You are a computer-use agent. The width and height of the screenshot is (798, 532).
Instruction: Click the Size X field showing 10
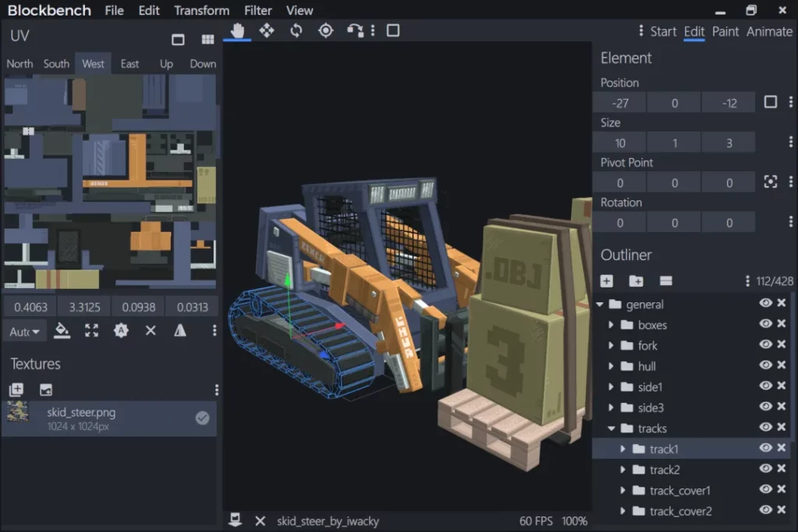click(x=620, y=143)
